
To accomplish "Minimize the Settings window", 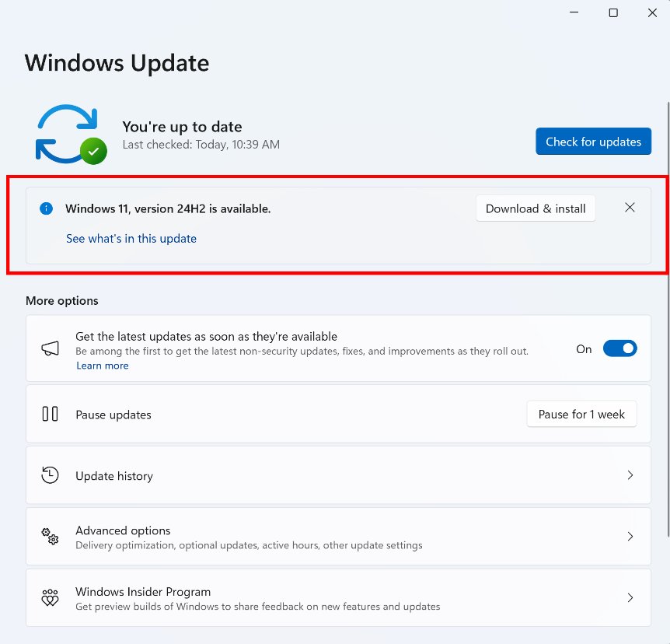I will 574,12.
